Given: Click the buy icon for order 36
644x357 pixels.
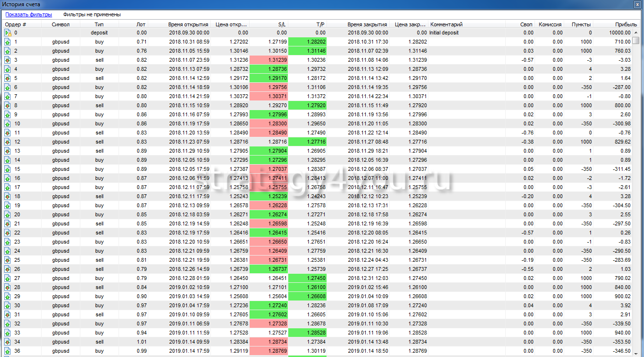Looking at the screenshot, I should click(x=8, y=351).
